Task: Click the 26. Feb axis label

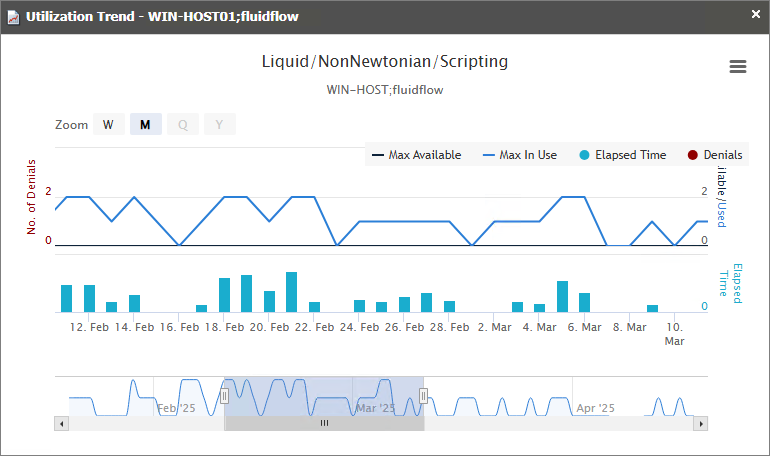Action: pos(404,327)
